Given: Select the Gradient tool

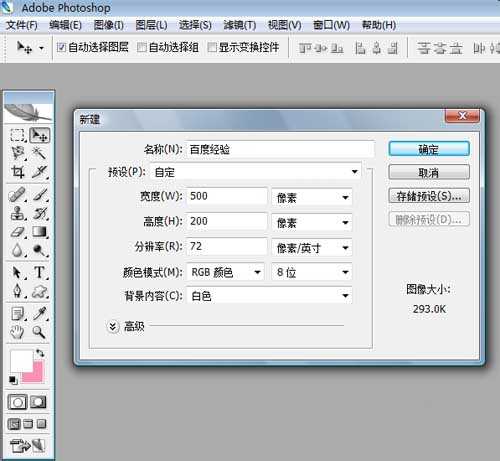Looking at the screenshot, I should (39, 232).
